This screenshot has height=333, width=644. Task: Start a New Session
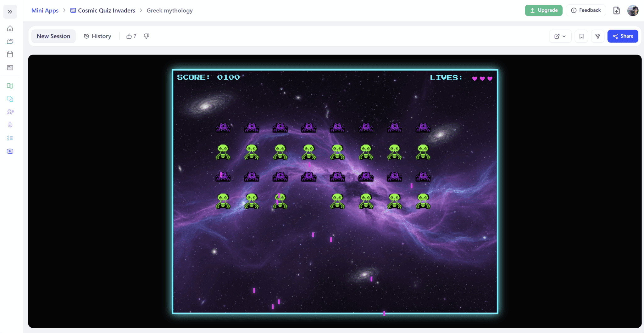(x=53, y=36)
